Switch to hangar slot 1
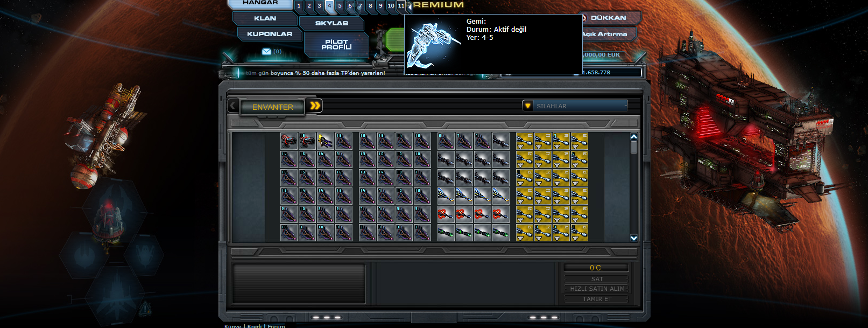The image size is (868, 328). coord(299,6)
